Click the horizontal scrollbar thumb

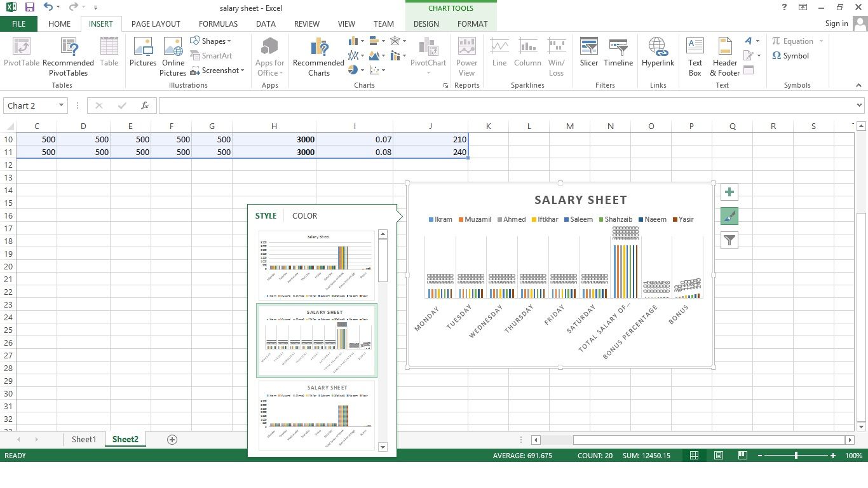point(709,440)
